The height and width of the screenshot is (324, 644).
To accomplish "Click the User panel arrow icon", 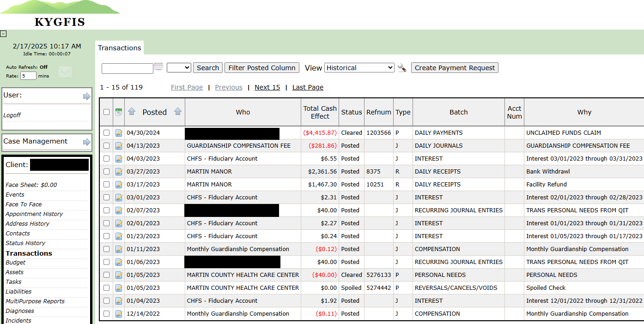I will tap(86, 96).
